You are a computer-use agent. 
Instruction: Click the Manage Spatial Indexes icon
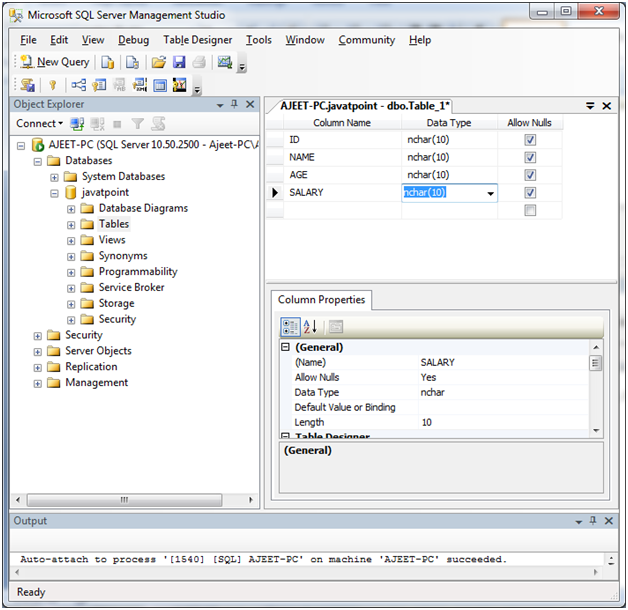[179, 85]
